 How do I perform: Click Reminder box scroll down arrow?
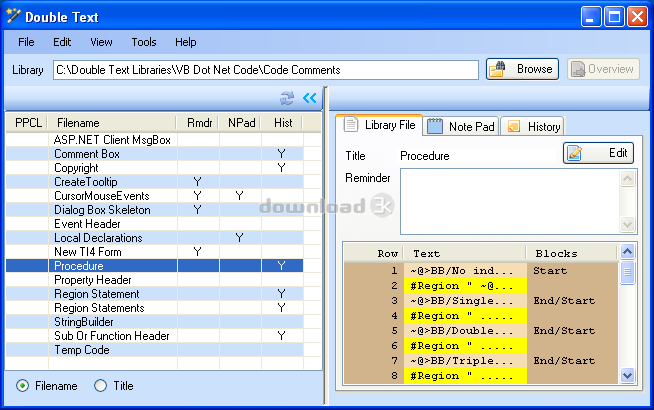(627, 224)
